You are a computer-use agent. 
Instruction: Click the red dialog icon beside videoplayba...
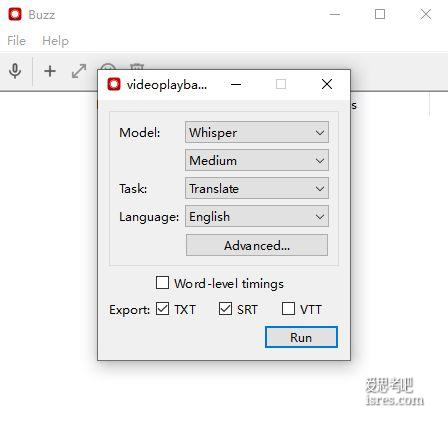tap(114, 84)
